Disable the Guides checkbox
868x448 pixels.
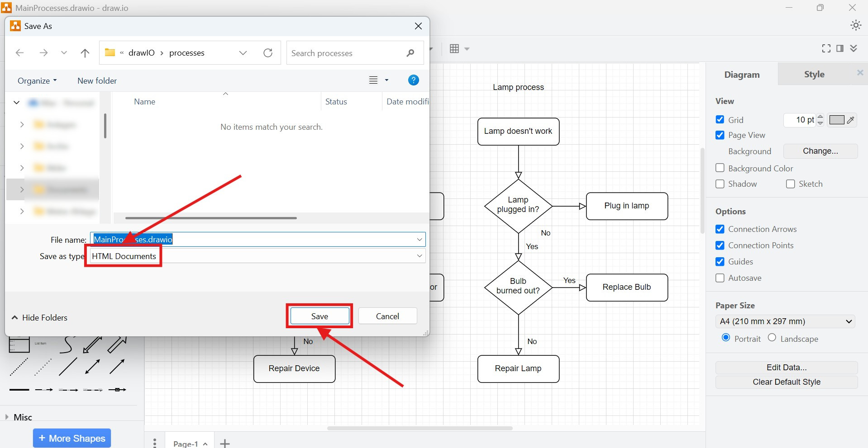coord(720,262)
